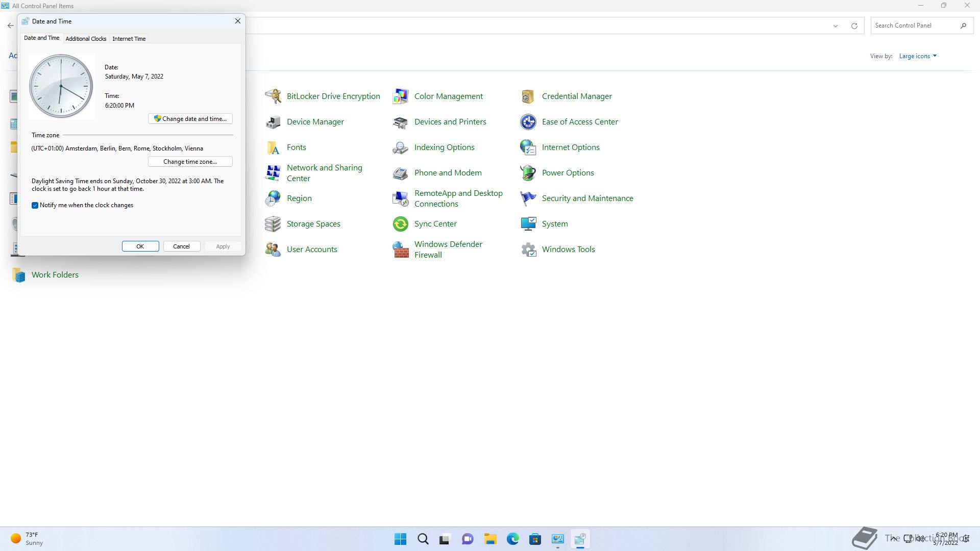Open Teams Chat from taskbar
Viewport: 980px width, 551px height.
pyautogui.click(x=468, y=539)
